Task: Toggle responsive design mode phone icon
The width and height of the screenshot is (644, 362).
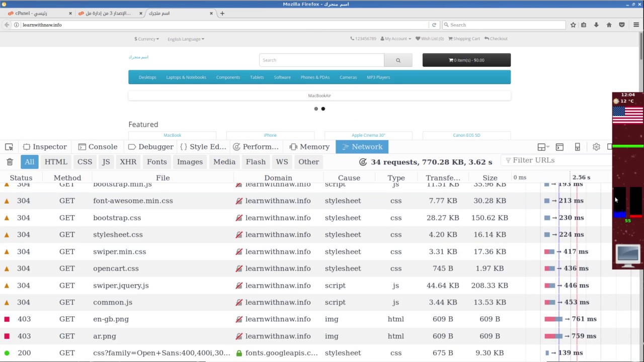Action: tap(578, 147)
